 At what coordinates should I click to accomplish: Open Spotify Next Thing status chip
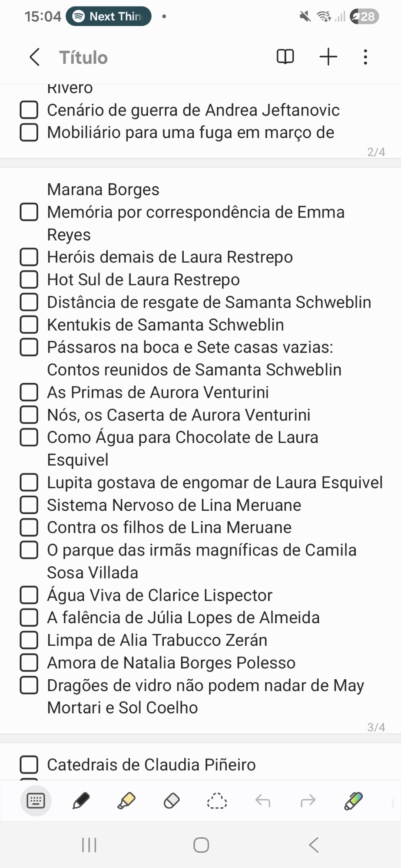pyautogui.click(x=109, y=16)
